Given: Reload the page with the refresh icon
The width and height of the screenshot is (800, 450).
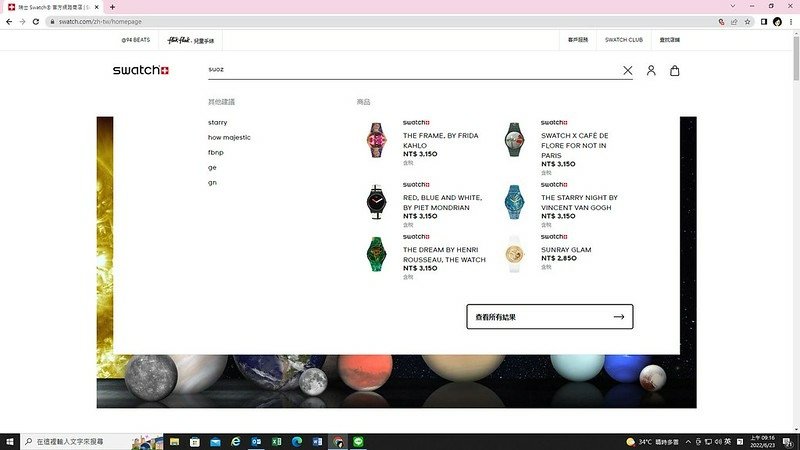Looking at the screenshot, I should 36,21.
